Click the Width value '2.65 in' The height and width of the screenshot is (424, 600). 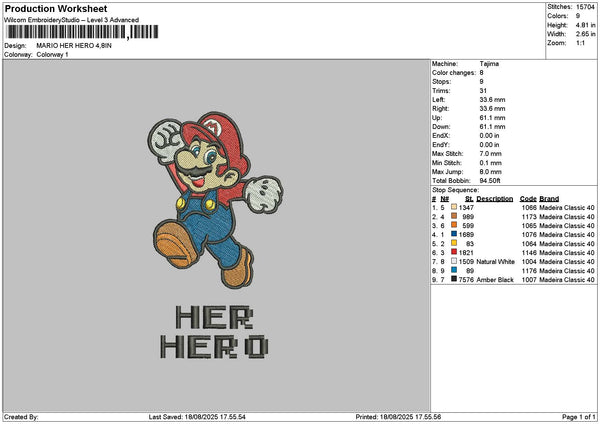pos(585,34)
